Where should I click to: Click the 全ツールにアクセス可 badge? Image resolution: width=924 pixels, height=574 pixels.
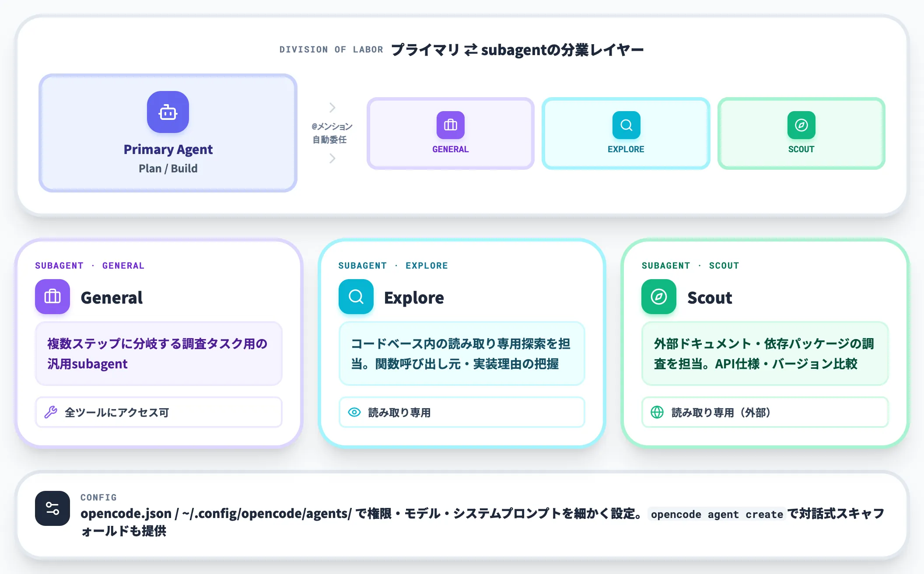tap(159, 412)
